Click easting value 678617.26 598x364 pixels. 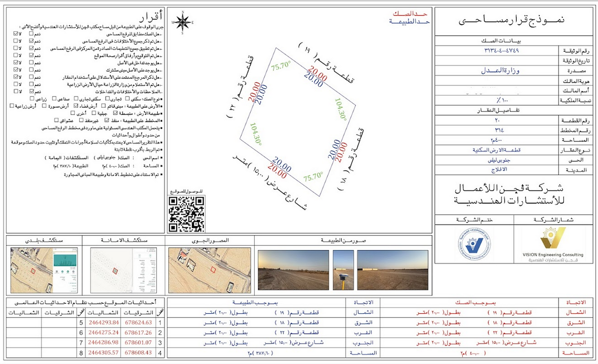tap(138, 333)
